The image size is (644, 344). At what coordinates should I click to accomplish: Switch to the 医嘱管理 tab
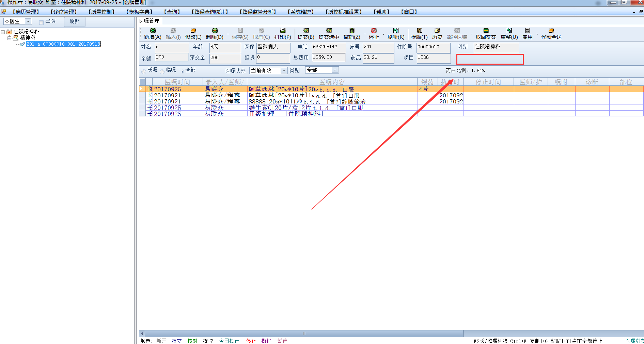pos(149,21)
